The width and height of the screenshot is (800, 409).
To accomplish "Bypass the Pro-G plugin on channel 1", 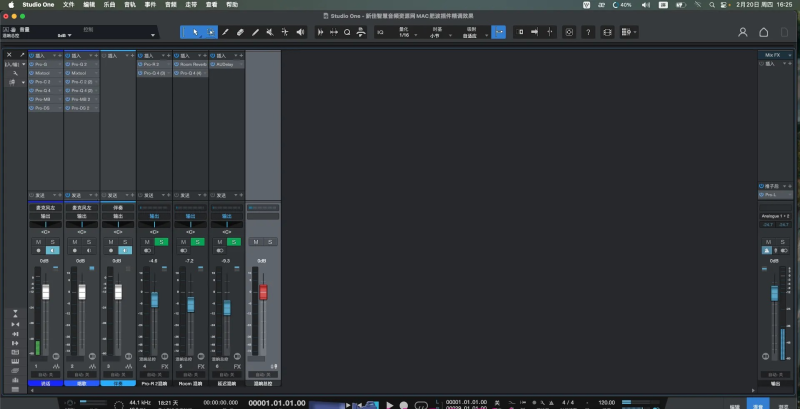I will click(x=32, y=65).
